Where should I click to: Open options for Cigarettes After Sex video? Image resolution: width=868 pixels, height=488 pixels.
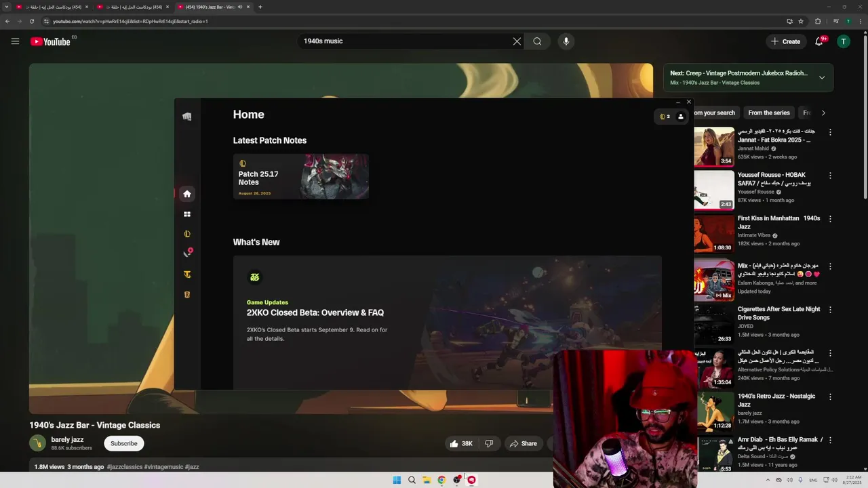pos(830,310)
